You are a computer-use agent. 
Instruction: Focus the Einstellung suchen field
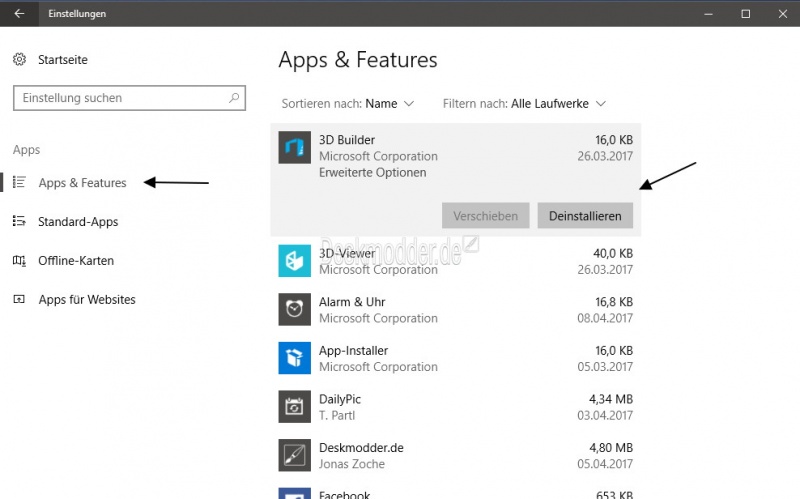click(129, 98)
